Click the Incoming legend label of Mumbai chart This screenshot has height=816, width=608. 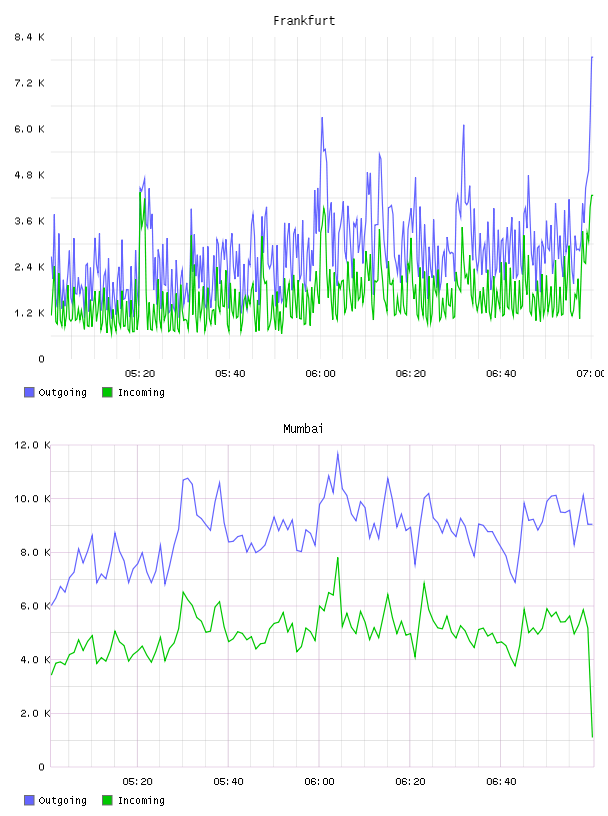point(141,801)
